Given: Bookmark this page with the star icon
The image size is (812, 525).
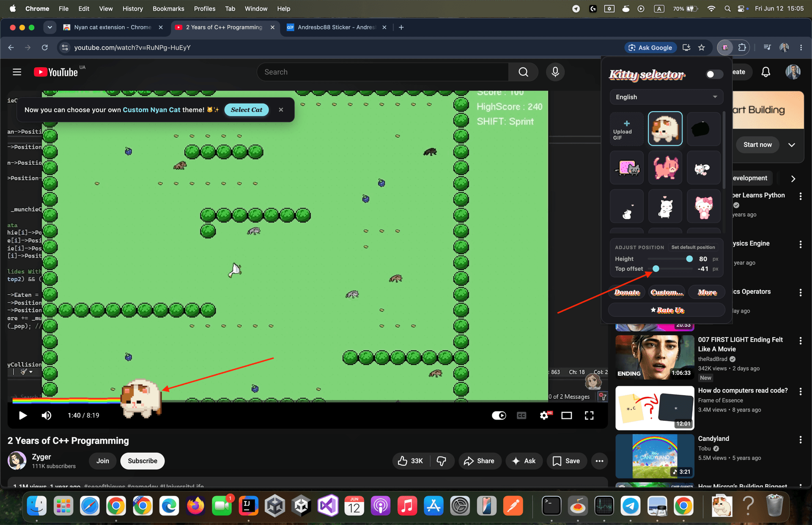Looking at the screenshot, I should (702, 47).
